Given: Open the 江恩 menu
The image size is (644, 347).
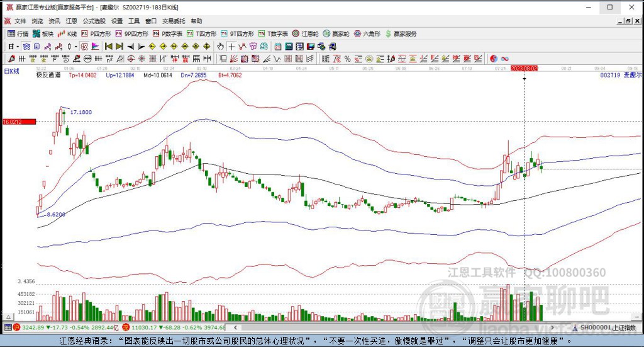Looking at the screenshot, I should (x=72, y=21).
